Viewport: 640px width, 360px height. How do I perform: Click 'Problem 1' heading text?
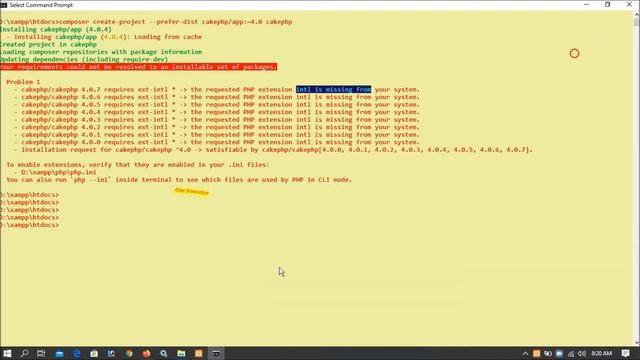click(23, 82)
